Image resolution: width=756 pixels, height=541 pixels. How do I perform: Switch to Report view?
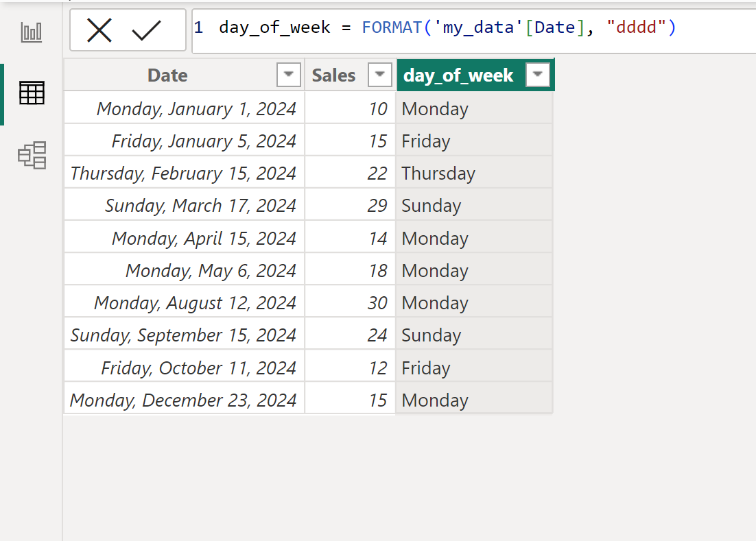32,31
